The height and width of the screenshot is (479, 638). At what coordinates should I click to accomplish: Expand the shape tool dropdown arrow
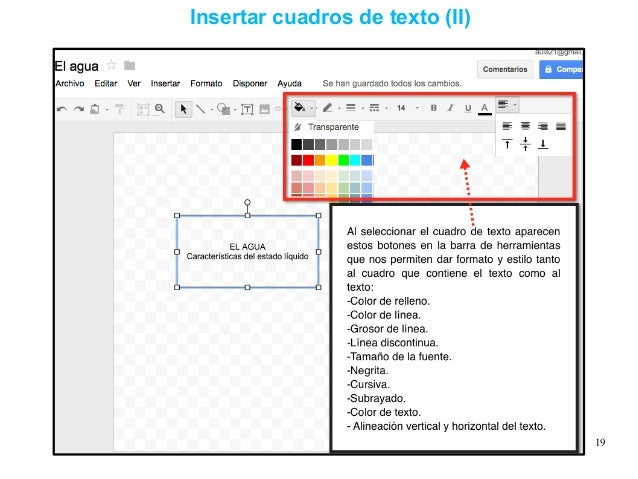(x=235, y=109)
